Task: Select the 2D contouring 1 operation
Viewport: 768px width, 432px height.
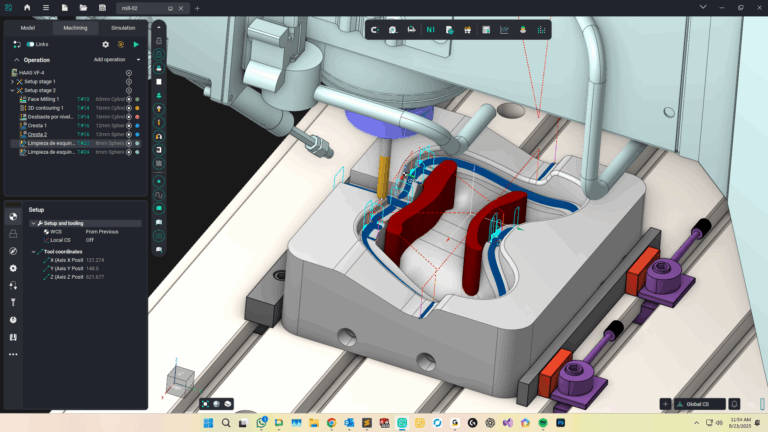Action: 46,108
